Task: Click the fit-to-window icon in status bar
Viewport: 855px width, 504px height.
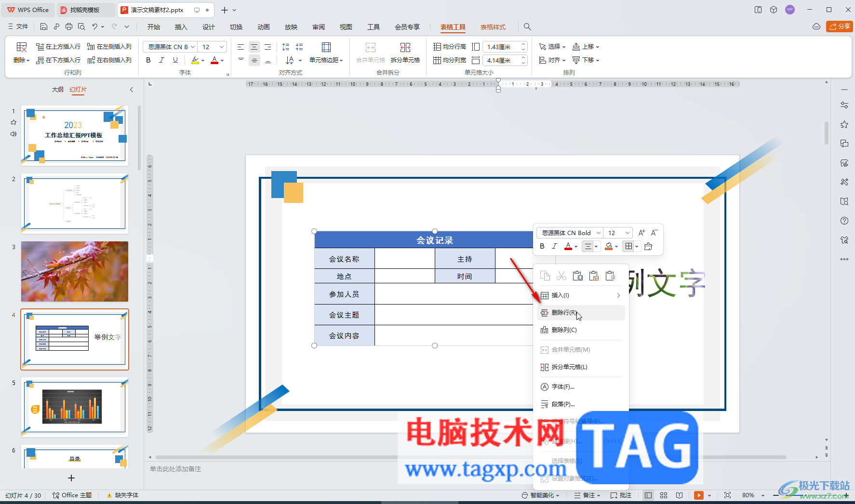Action: (x=727, y=495)
